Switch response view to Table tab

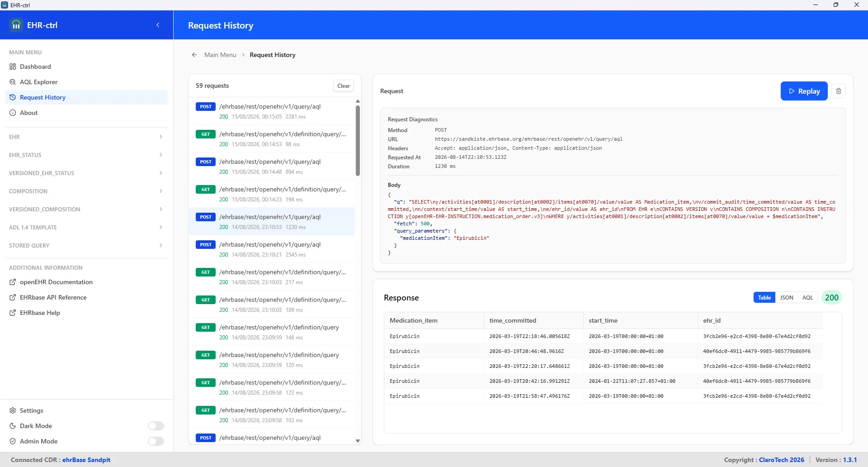click(764, 297)
